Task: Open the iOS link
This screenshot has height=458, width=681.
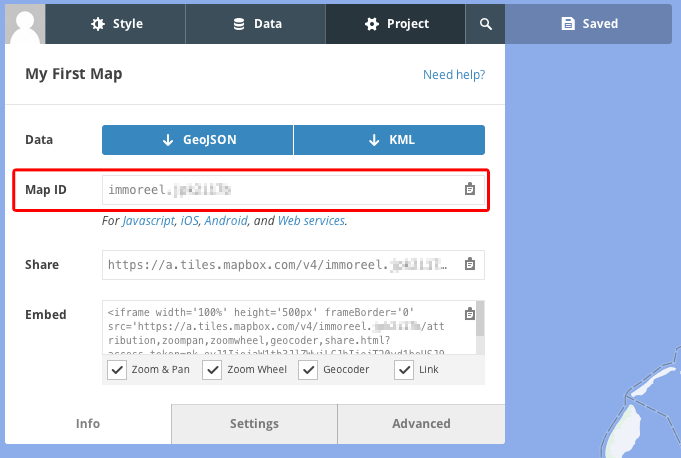Action: [189, 221]
